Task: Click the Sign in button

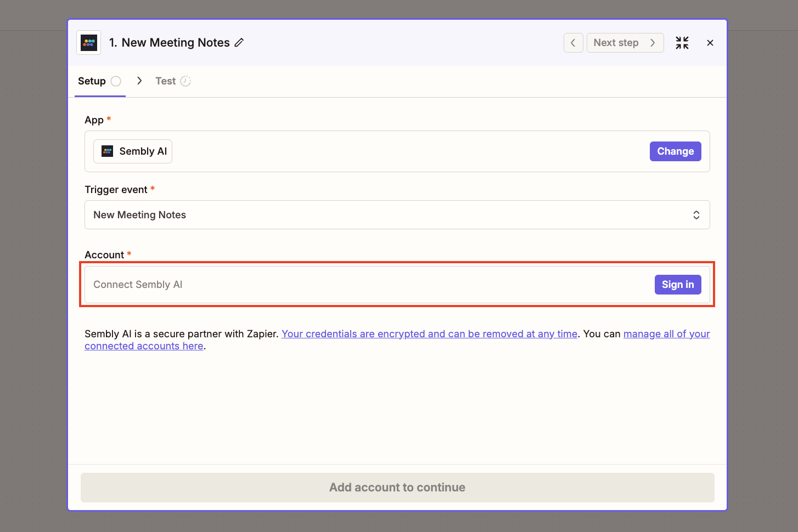Action: point(678,285)
